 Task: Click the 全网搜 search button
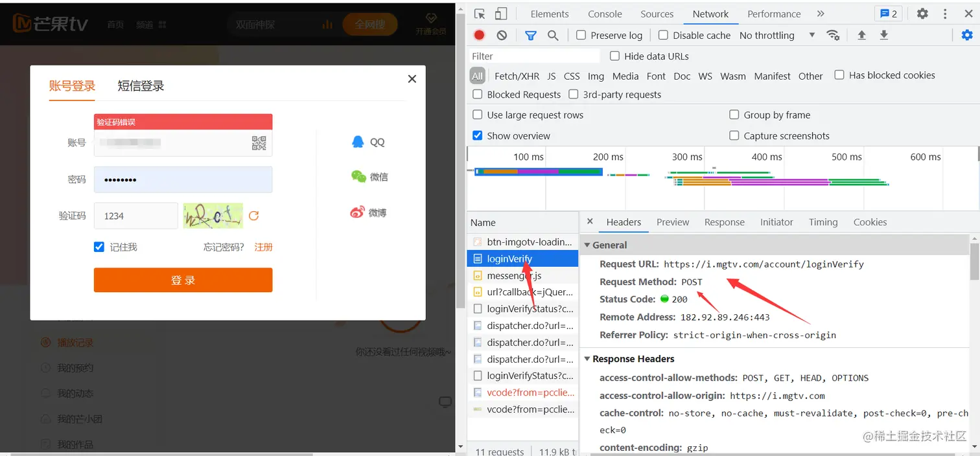coord(369,25)
